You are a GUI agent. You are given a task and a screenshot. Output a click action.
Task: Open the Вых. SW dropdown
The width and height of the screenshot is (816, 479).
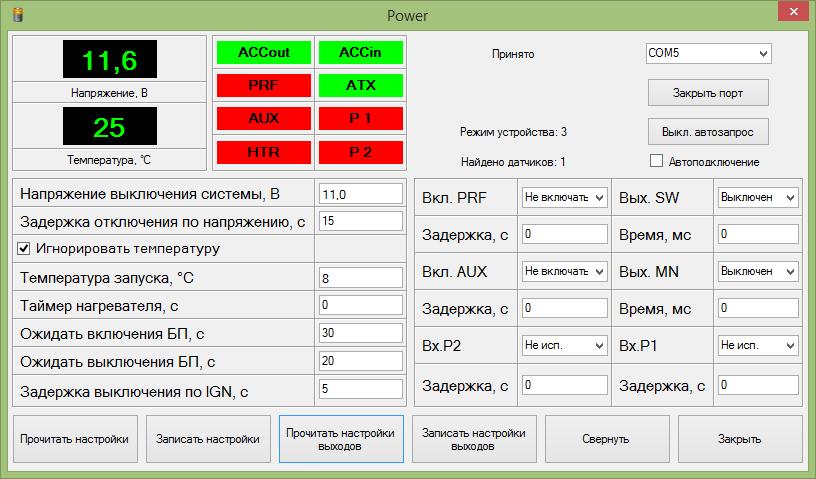[758, 198]
